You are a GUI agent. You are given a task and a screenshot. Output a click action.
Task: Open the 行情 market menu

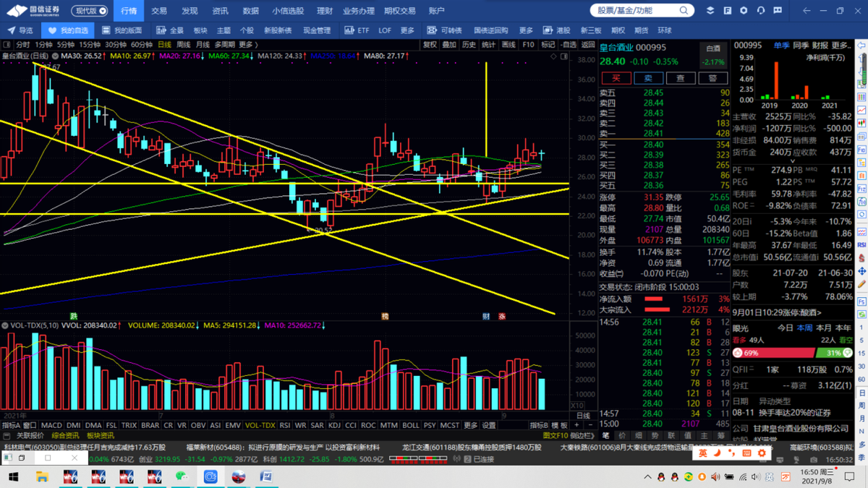[129, 11]
